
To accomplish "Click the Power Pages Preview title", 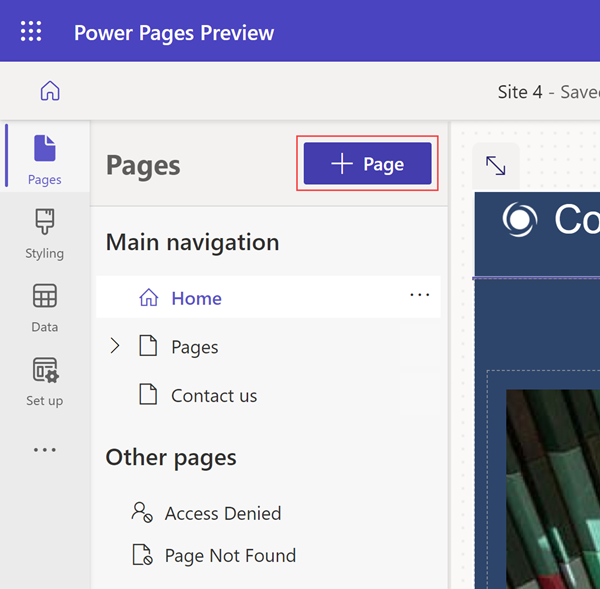I will tap(174, 32).
